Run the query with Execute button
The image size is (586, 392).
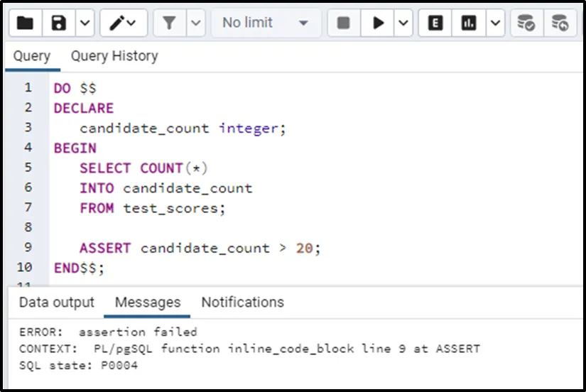[x=378, y=23]
